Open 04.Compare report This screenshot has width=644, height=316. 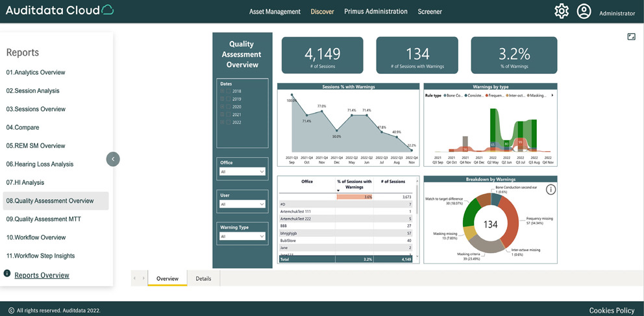point(23,128)
